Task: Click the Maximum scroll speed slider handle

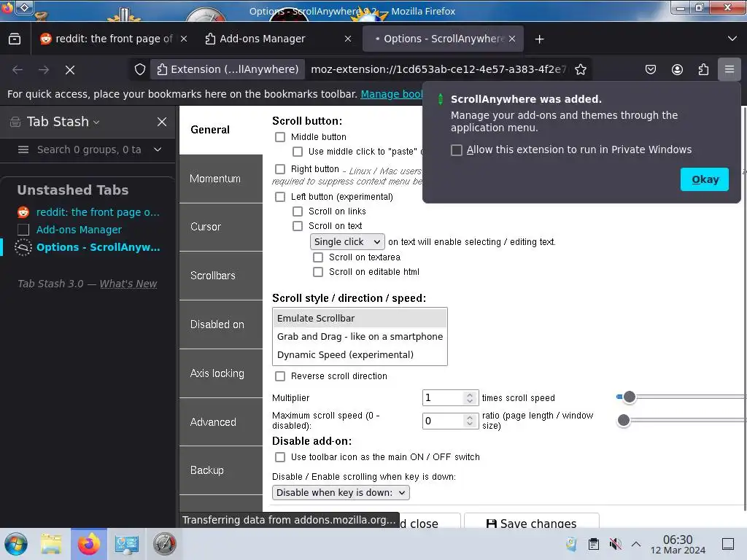Action: point(623,421)
